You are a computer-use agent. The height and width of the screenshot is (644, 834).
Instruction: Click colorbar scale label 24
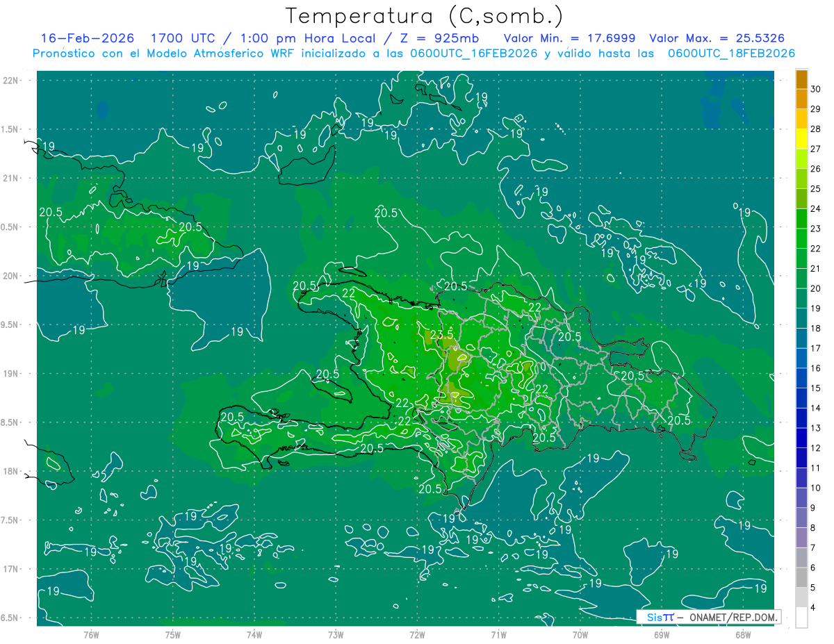tap(816, 208)
